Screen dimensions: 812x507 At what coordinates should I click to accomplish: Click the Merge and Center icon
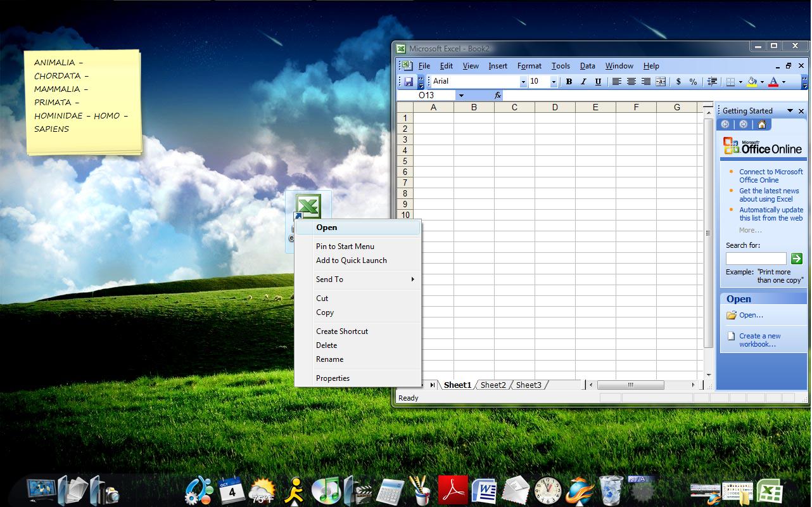pos(661,82)
